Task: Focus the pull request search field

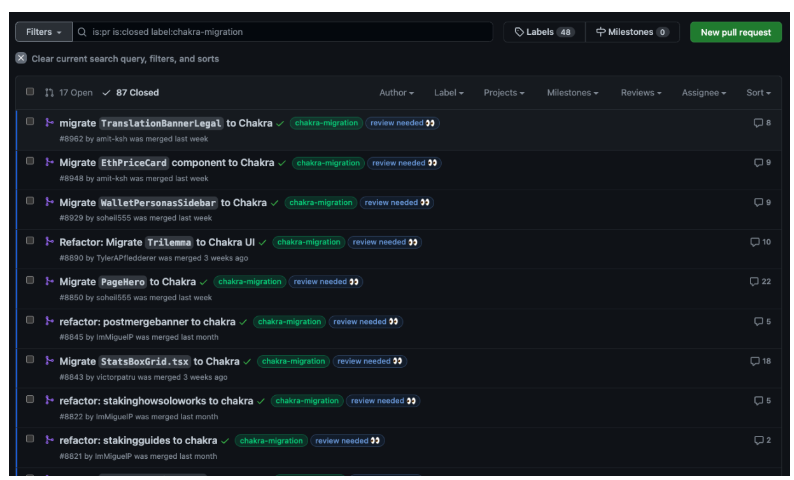Action: coord(283,32)
